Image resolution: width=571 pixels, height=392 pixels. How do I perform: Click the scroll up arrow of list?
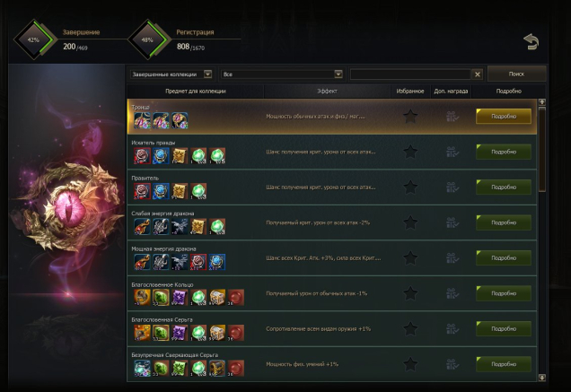[x=542, y=102]
